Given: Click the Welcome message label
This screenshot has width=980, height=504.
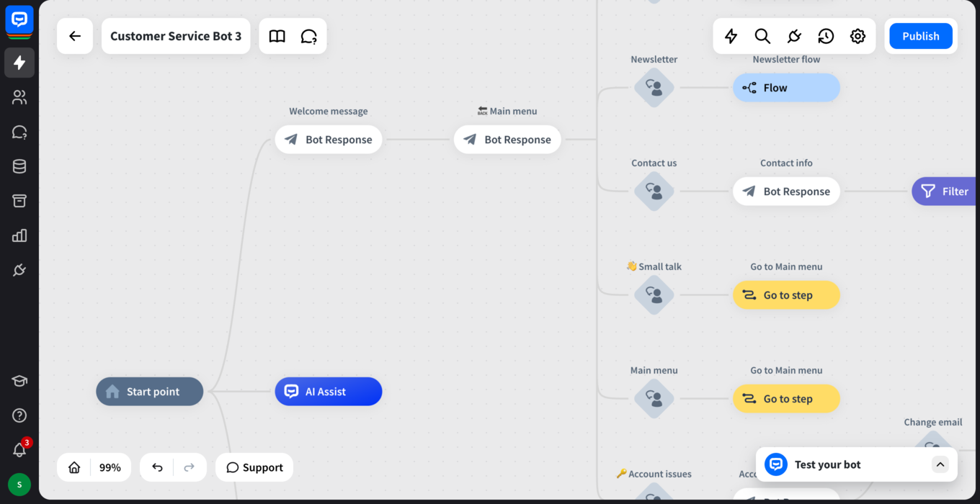Looking at the screenshot, I should coord(329,111).
